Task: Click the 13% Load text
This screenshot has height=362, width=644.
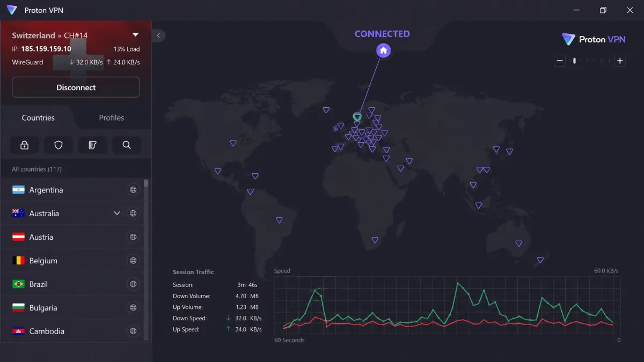Action: tap(127, 49)
